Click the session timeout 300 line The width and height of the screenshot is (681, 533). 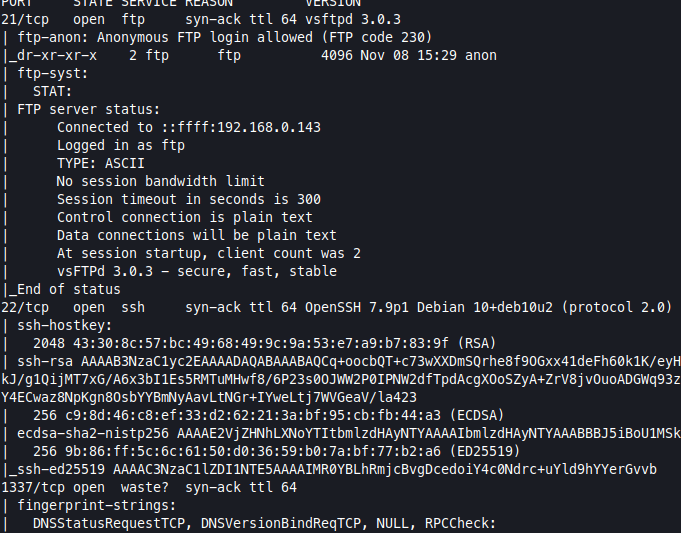click(x=188, y=199)
